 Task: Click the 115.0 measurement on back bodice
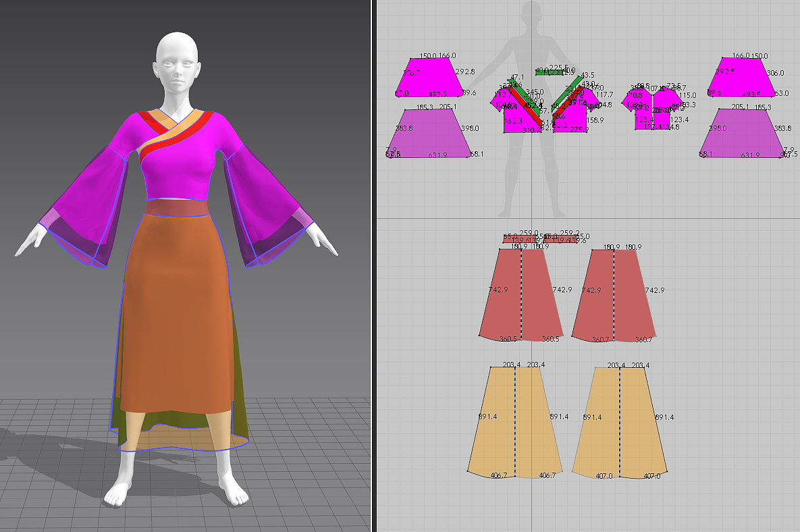pyautogui.click(x=688, y=95)
